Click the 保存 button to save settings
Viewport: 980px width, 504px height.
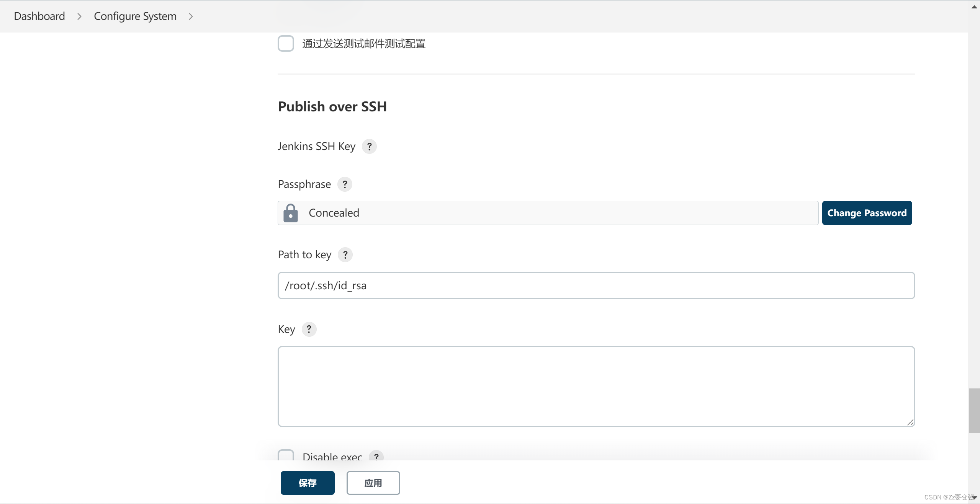click(x=307, y=483)
